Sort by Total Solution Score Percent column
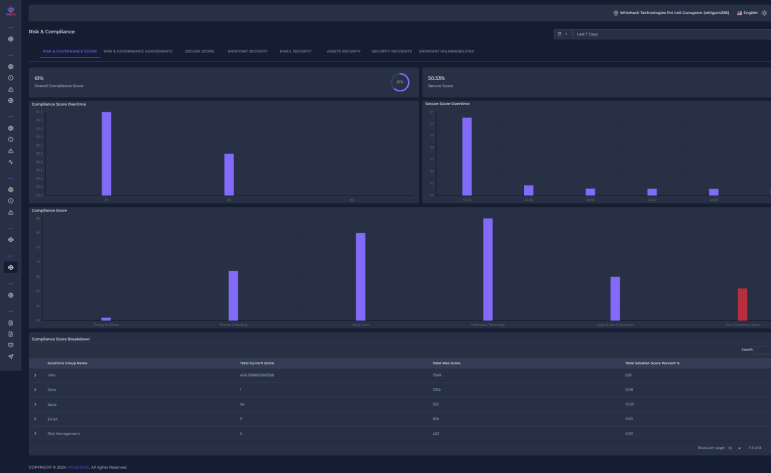 pyautogui.click(x=652, y=363)
